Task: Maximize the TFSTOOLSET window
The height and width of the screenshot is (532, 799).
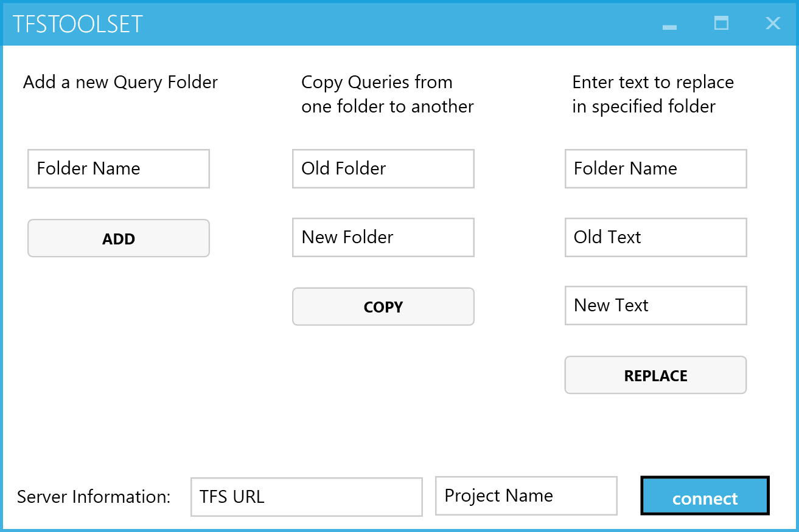Action: point(721,24)
